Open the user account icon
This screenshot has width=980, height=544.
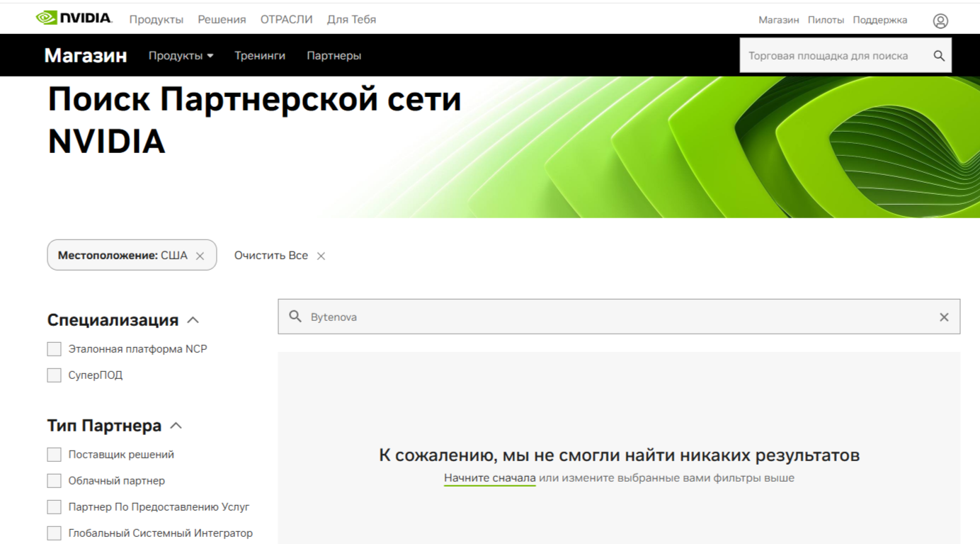940,21
